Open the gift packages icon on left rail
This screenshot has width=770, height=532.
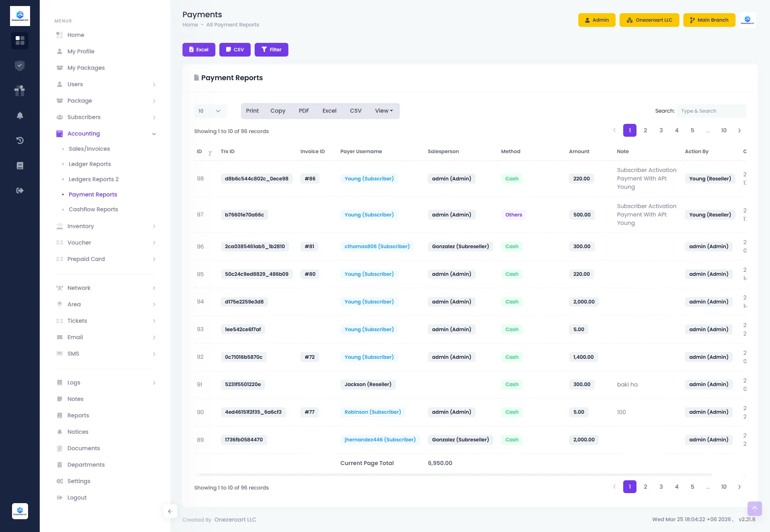pos(20,91)
